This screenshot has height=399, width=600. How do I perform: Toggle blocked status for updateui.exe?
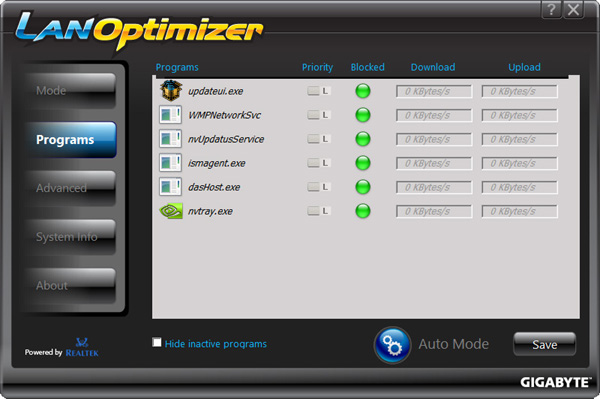pyautogui.click(x=363, y=91)
